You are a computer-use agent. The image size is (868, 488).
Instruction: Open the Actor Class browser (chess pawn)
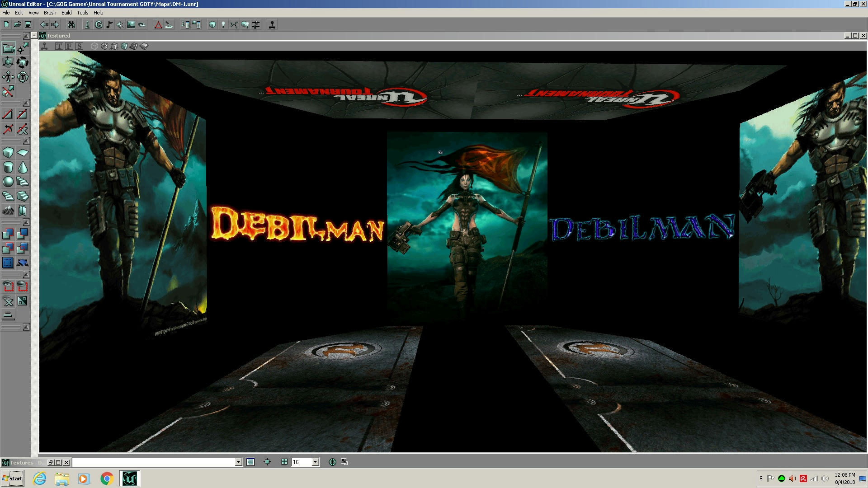87,24
